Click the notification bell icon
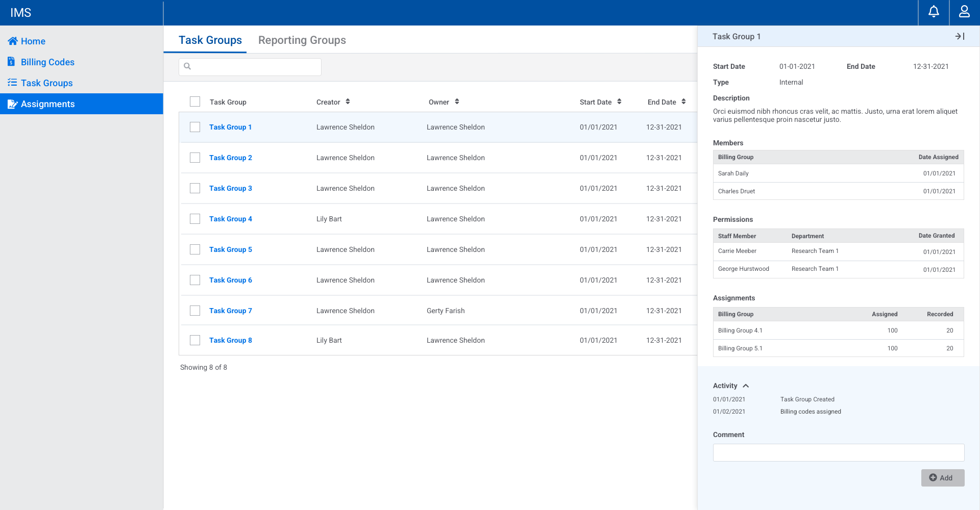This screenshot has height=510, width=980. click(x=934, y=12)
